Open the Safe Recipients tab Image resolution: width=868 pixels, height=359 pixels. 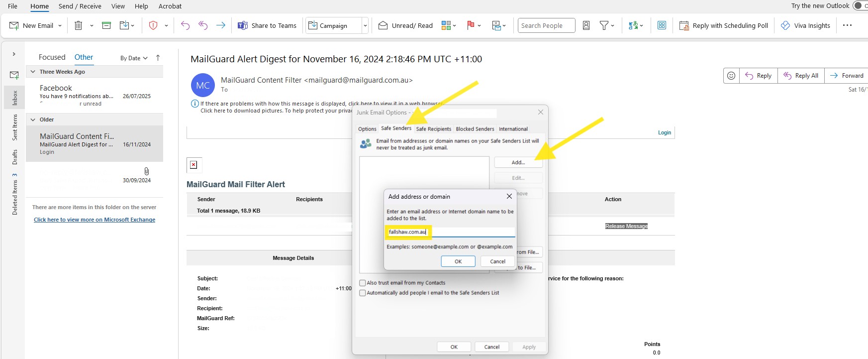coord(434,129)
